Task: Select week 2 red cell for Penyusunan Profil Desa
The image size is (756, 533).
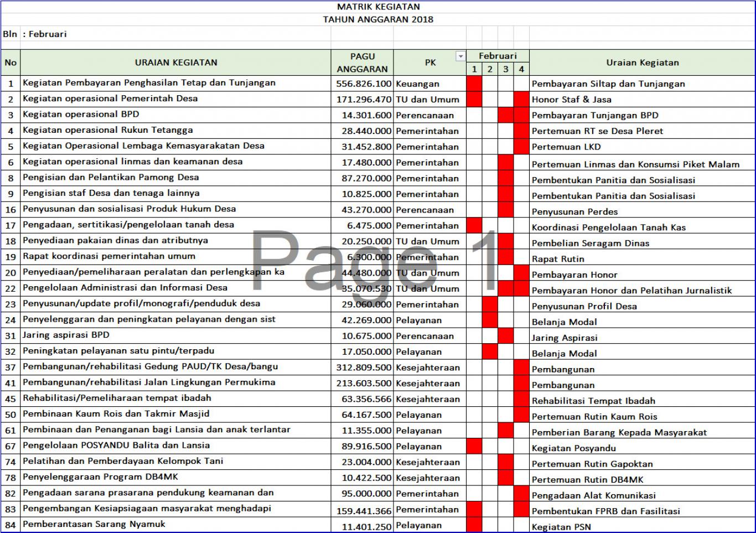Action: click(x=490, y=304)
